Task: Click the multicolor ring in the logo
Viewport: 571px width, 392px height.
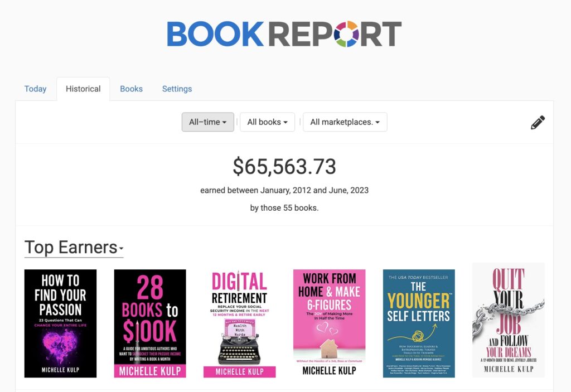Action: [x=346, y=34]
